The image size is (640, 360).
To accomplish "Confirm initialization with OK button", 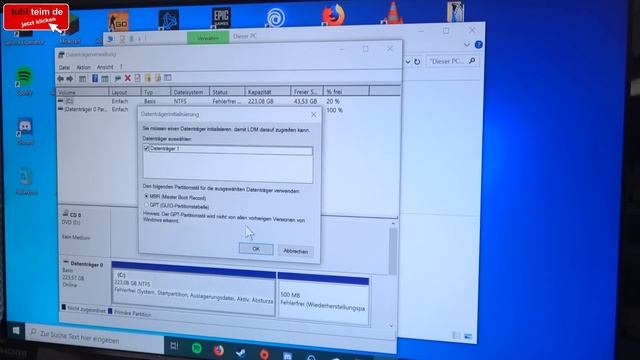I will point(256,249).
